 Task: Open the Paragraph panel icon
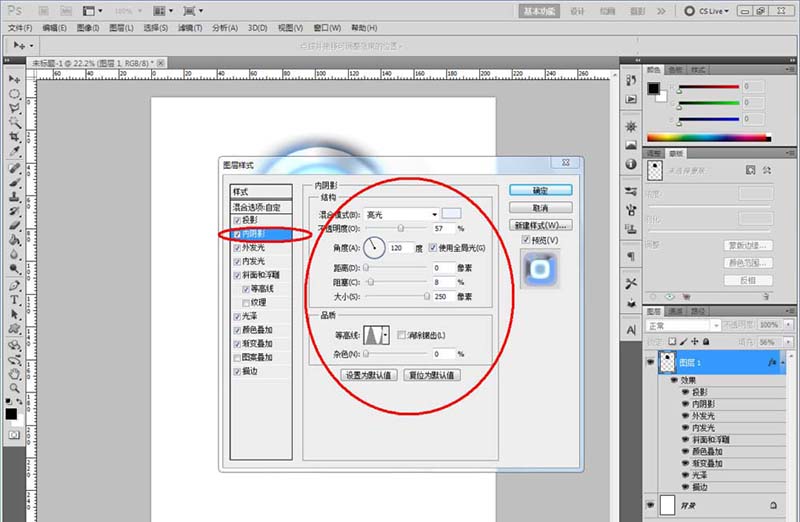[631, 256]
